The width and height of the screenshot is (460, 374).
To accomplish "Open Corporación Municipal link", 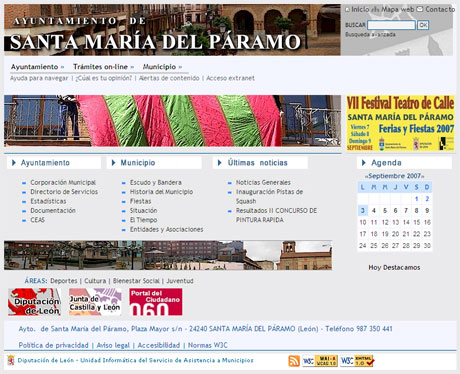I will [63, 183].
